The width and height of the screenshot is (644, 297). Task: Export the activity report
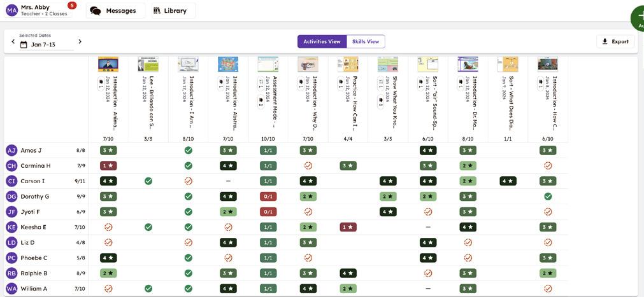click(x=615, y=41)
